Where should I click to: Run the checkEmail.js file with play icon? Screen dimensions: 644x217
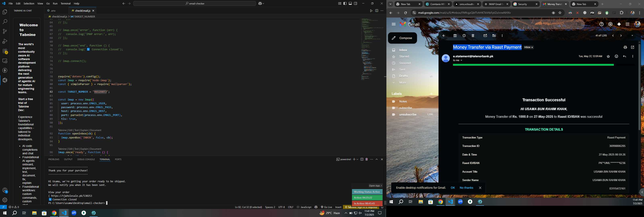click(x=371, y=11)
